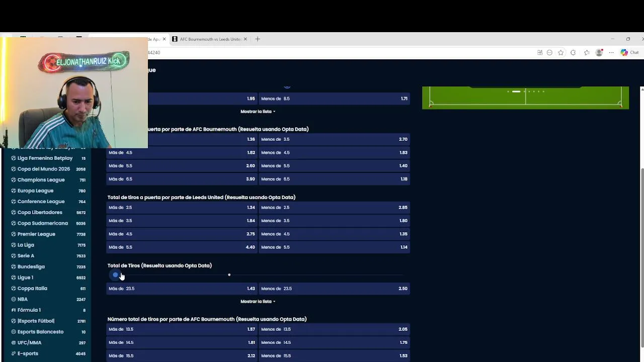Expand Mostrar la lista under Menos de 8.5
The width and height of the screenshot is (644, 362).
click(258, 112)
